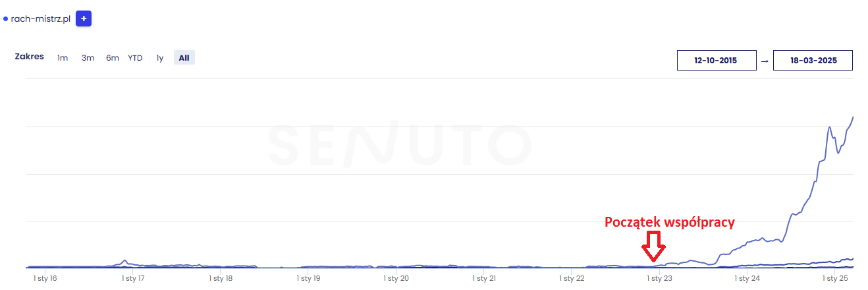Click the 1 sty 20 axis label
The image size is (868, 290).
pos(396,279)
